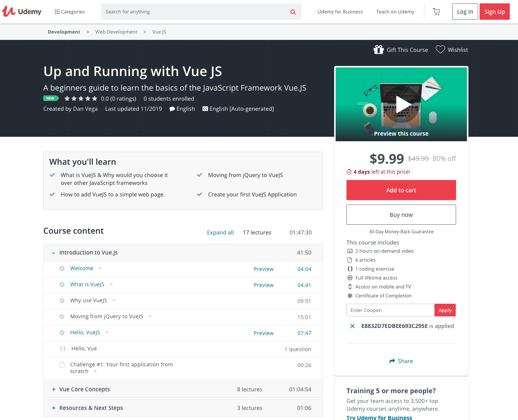The width and height of the screenshot is (518, 420).
Task: Click the Certificate of Completion icon
Action: 350,296
